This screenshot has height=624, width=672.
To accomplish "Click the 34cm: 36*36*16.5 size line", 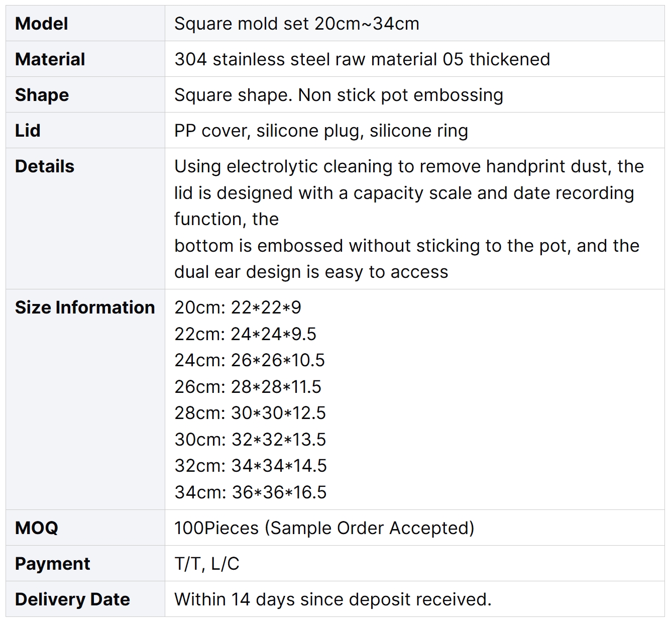I will pos(251,492).
